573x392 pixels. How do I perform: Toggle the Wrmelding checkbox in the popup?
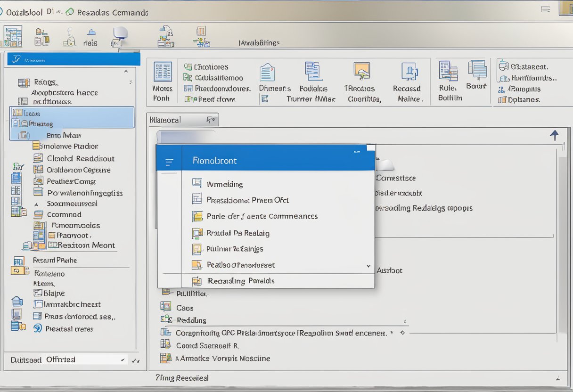(197, 184)
